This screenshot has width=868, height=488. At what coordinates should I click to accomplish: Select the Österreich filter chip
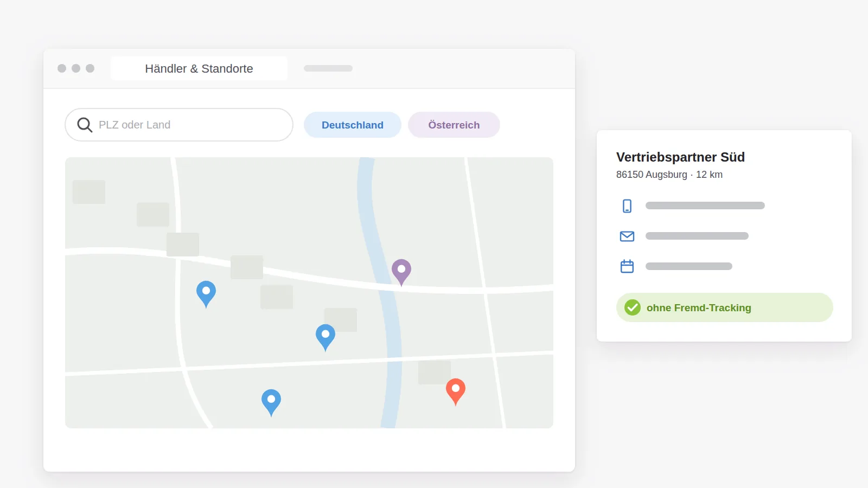pos(454,125)
